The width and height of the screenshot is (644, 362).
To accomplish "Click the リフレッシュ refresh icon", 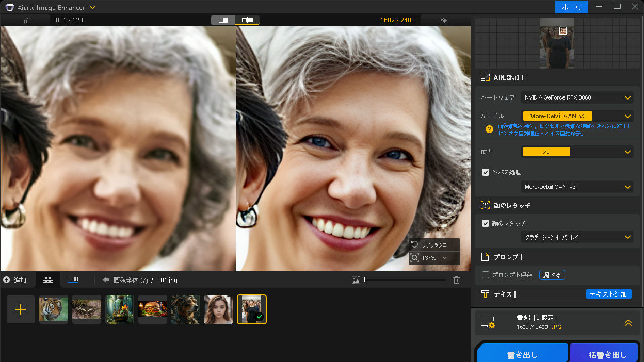I will pos(415,244).
